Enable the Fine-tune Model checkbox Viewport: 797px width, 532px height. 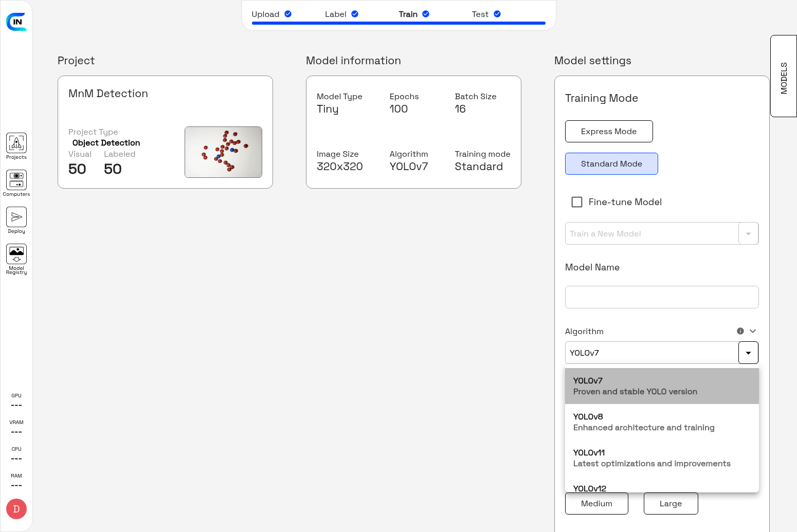[577, 202]
